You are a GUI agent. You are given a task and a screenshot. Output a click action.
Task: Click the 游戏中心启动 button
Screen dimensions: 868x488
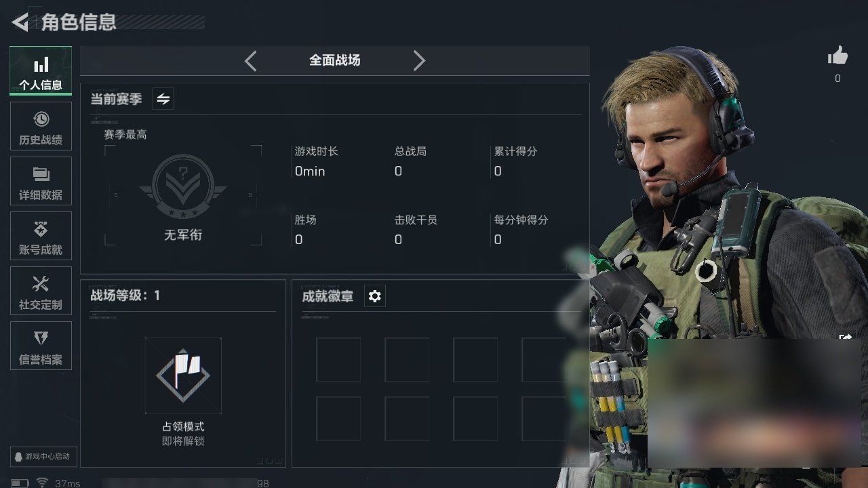pyautogui.click(x=43, y=456)
